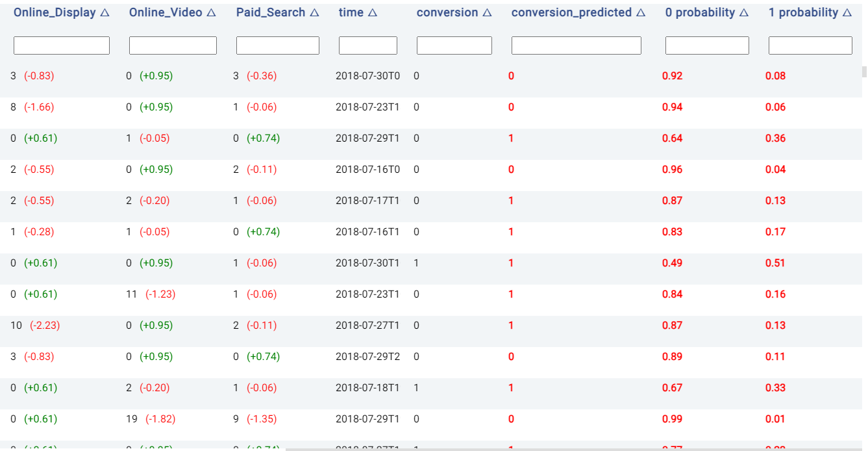This screenshot has width=868, height=451.
Task: Click the 0.51 value in 1 probability
Action: click(x=776, y=263)
